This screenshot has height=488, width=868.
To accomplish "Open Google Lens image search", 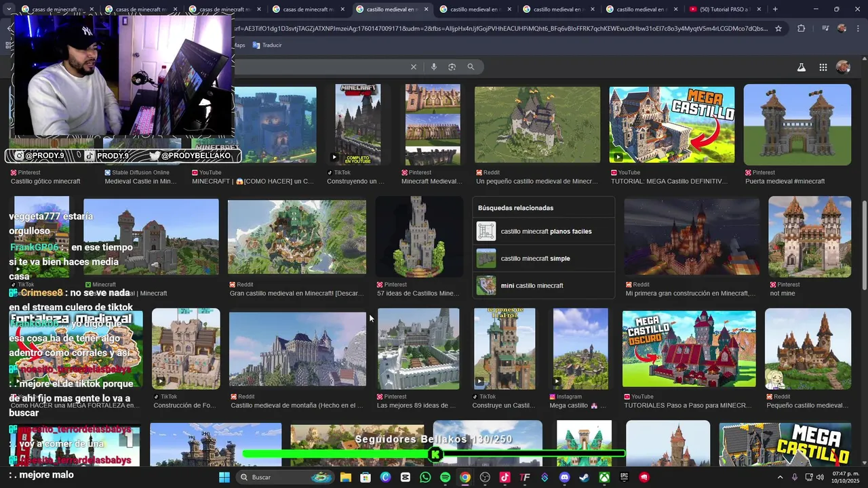I will 452,66.
